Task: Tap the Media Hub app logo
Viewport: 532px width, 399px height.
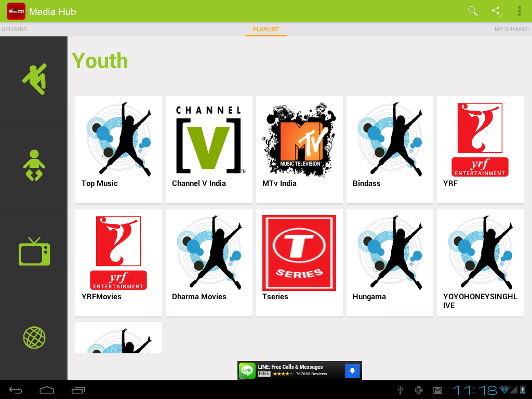Action: [16, 11]
